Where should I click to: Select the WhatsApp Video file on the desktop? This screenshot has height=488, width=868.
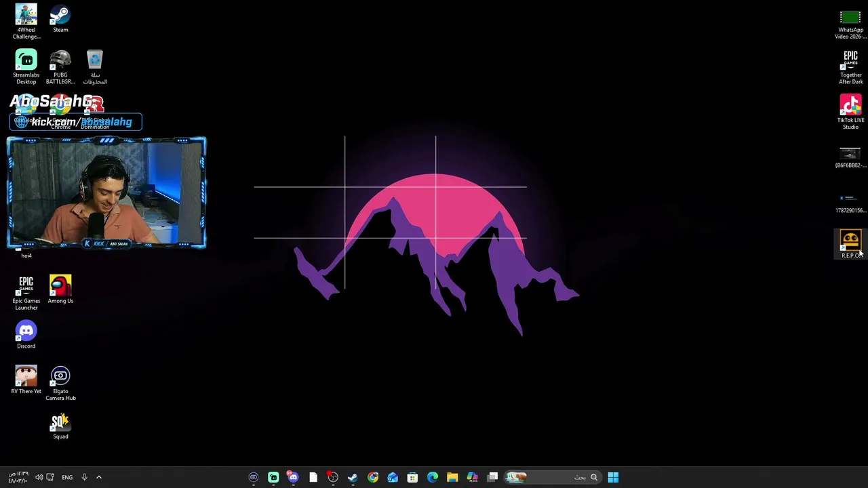(850, 24)
